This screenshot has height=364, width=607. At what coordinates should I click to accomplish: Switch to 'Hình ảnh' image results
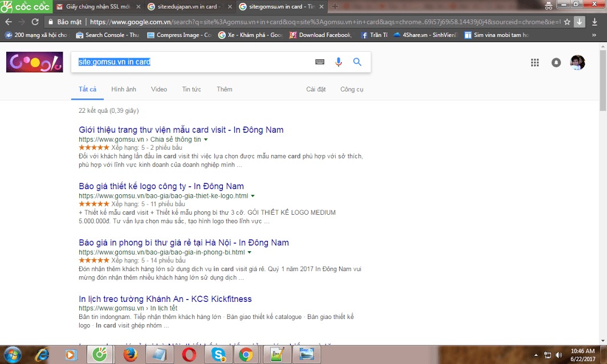124,89
